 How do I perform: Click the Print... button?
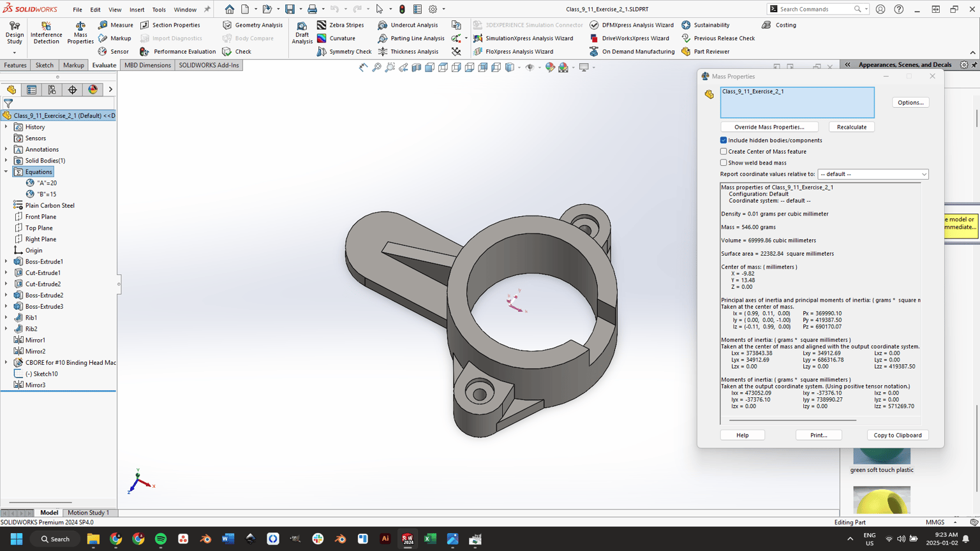pyautogui.click(x=819, y=435)
